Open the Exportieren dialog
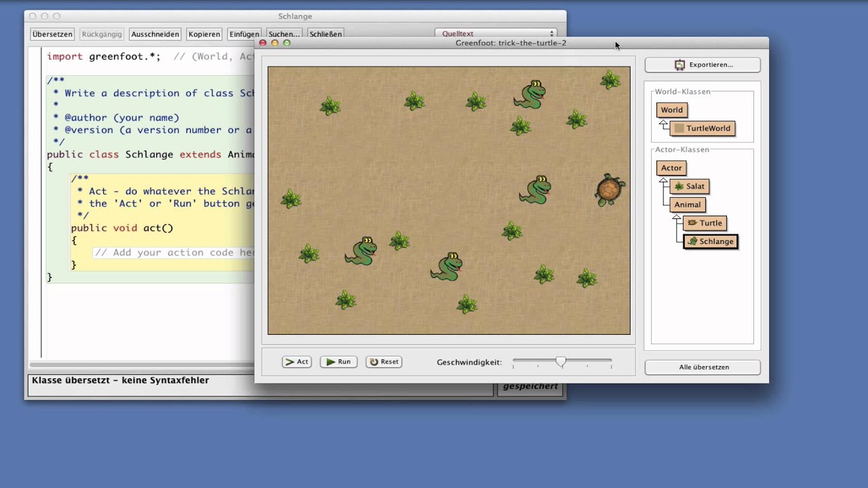Viewport: 868px width, 488px height. pos(703,64)
